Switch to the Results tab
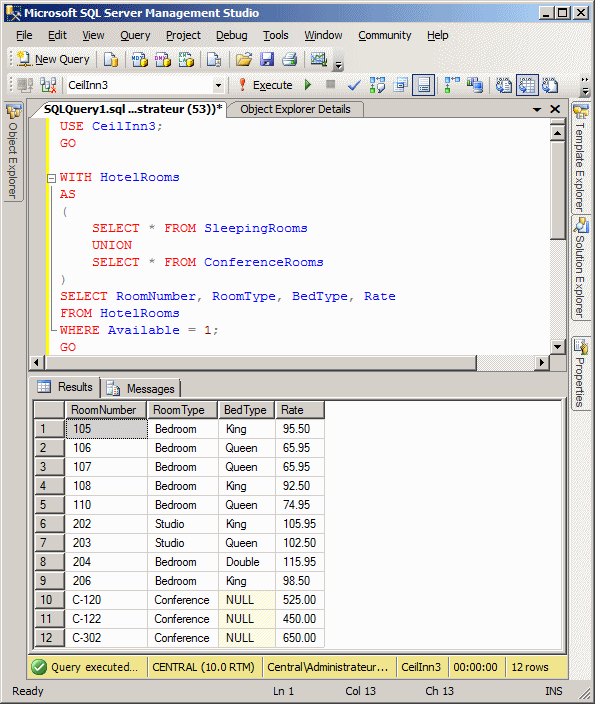Screen dimensions: 595x704 point(65,387)
